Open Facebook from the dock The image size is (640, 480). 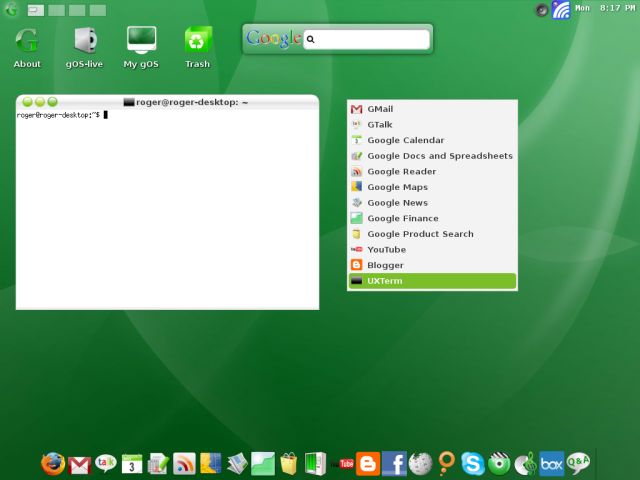[394, 464]
